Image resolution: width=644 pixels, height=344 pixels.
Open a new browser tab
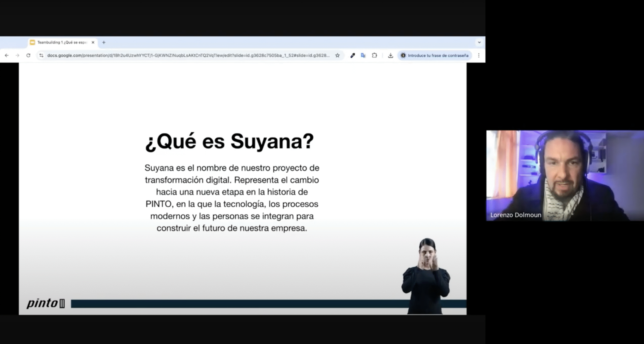click(104, 42)
